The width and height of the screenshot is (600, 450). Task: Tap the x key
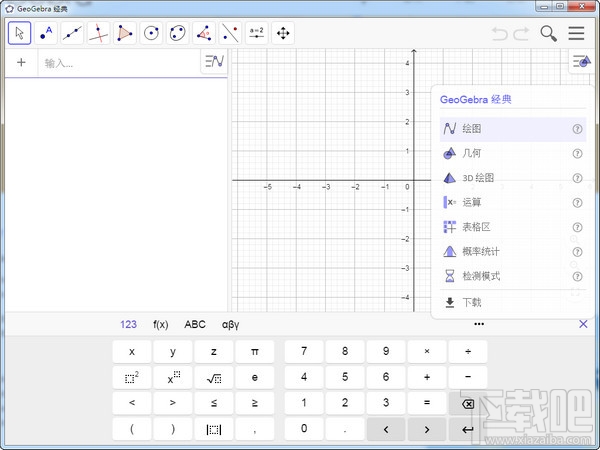click(x=132, y=352)
